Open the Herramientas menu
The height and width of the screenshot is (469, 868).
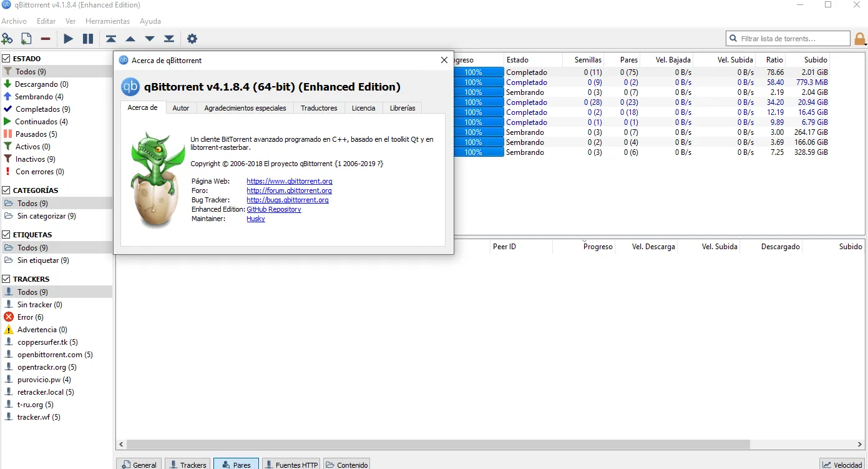[x=107, y=21]
